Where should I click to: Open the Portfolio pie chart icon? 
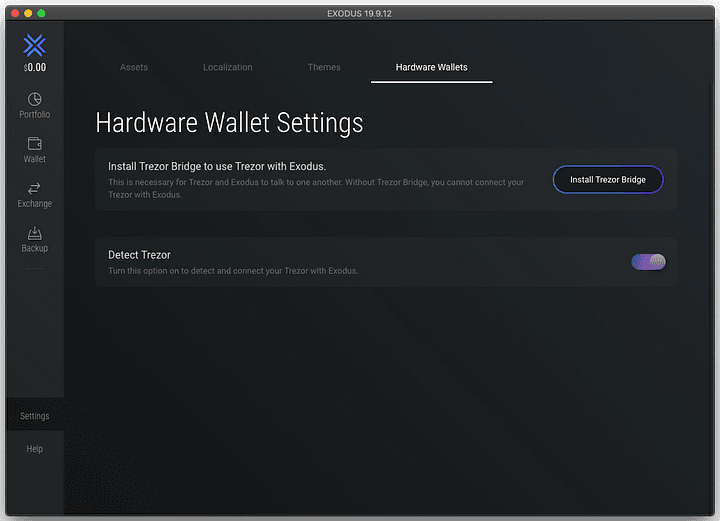tap(34, 99)
